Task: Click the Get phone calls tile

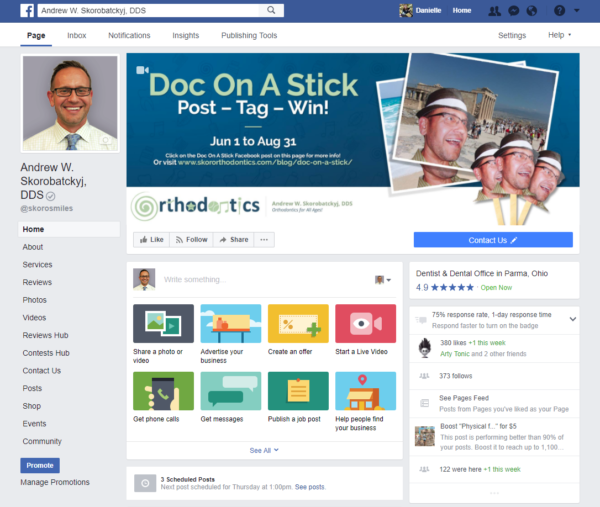Action: click(x=163, y=398)
